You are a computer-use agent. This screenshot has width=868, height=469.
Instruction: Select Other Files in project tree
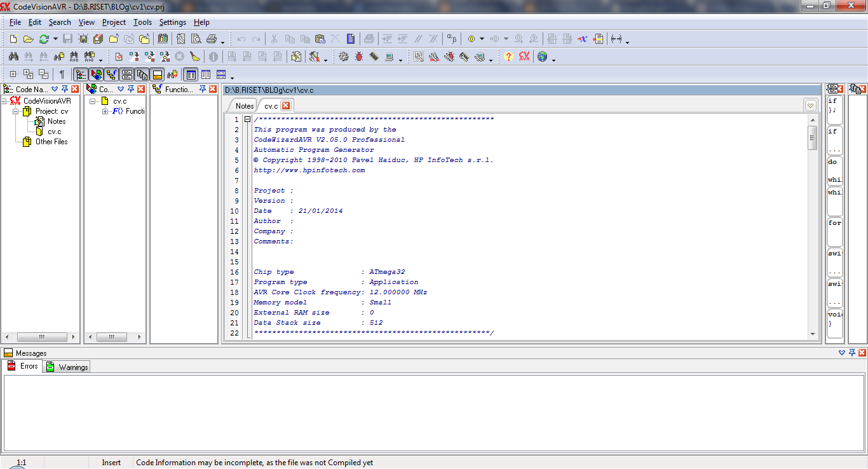51,142
